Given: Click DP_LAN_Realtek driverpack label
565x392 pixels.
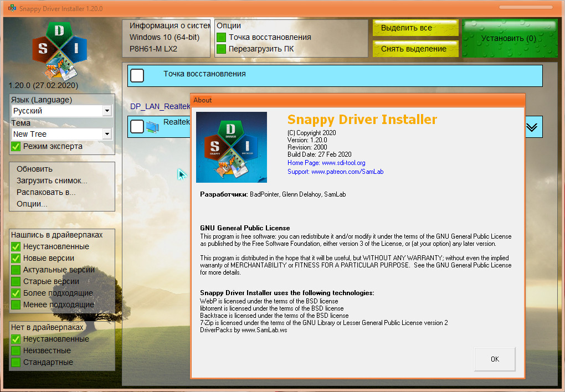Looking at the screenshot, I should tap(160, 106).
